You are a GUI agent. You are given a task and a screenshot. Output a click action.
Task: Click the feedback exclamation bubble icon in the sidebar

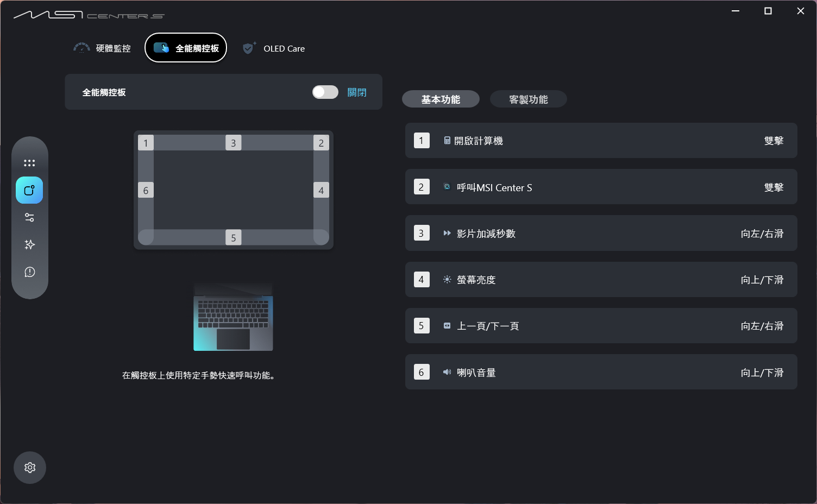[x=29, y=272]
